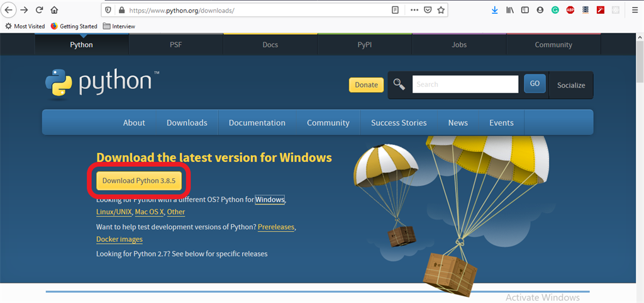Open the About navigation menu
This screenshot has width=644, height=303.
pos(134,122)
